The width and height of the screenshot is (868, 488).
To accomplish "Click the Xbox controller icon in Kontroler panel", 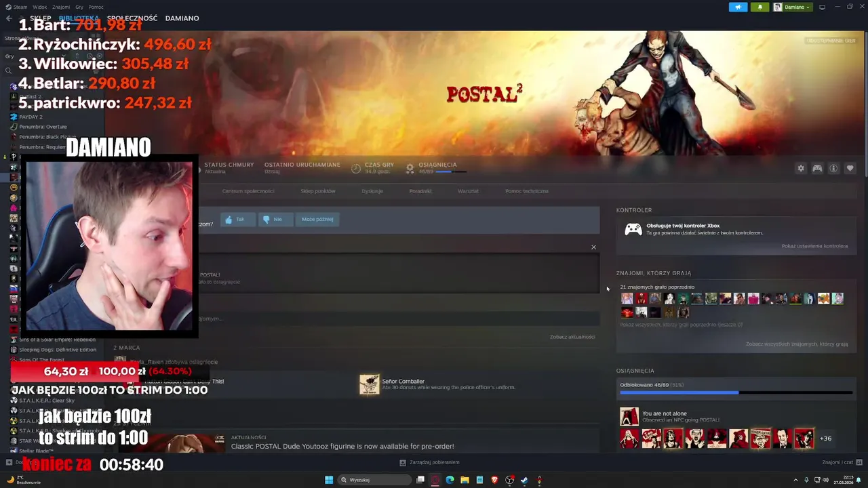I will [633, 229].
